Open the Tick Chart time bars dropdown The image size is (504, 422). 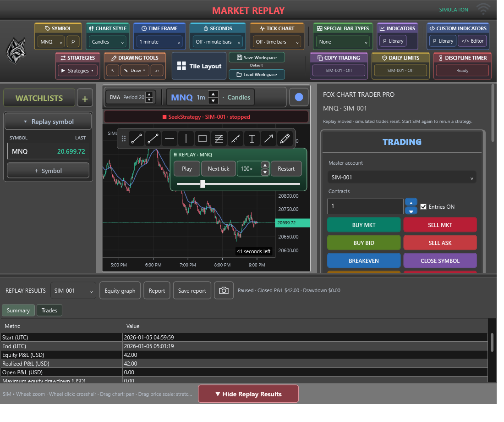coord(277,42)
